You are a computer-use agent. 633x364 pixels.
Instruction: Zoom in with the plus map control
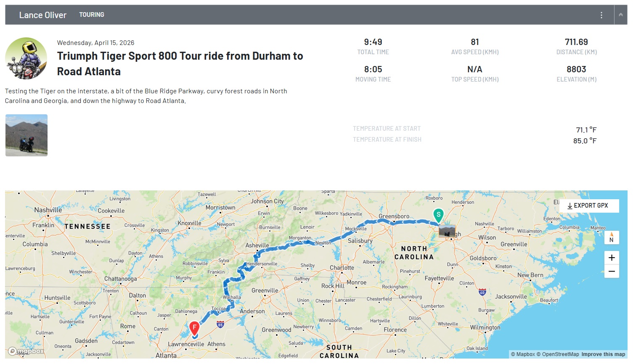tap(612, 257)
